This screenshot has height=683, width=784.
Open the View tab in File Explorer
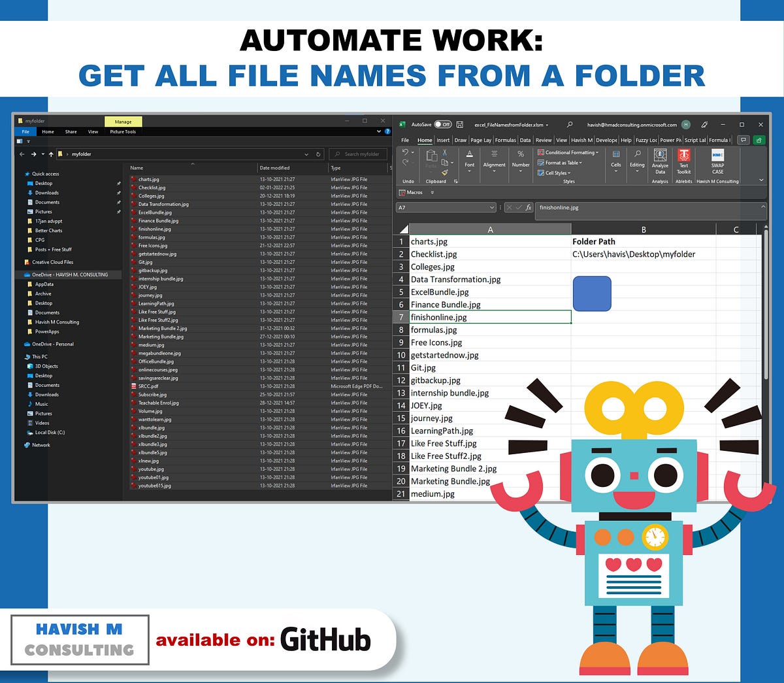point(93,131)
